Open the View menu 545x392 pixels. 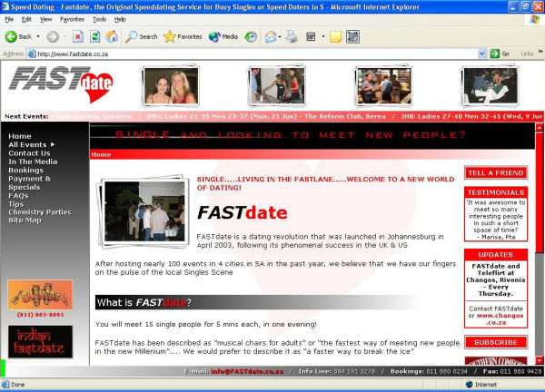45,19
